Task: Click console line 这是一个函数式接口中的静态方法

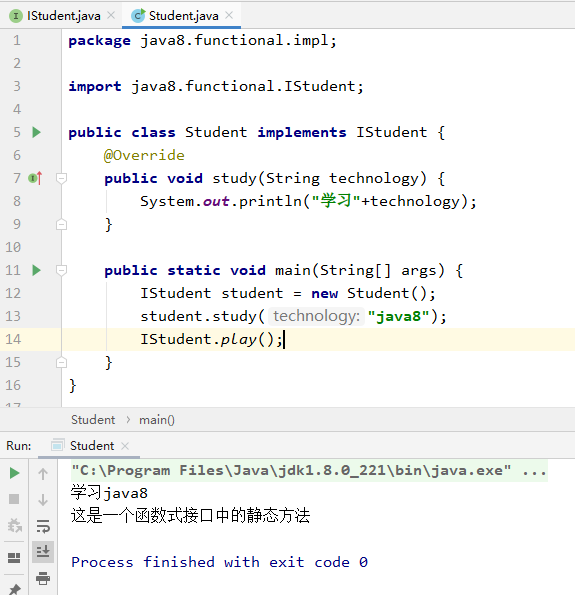Action: click(190, 516)
